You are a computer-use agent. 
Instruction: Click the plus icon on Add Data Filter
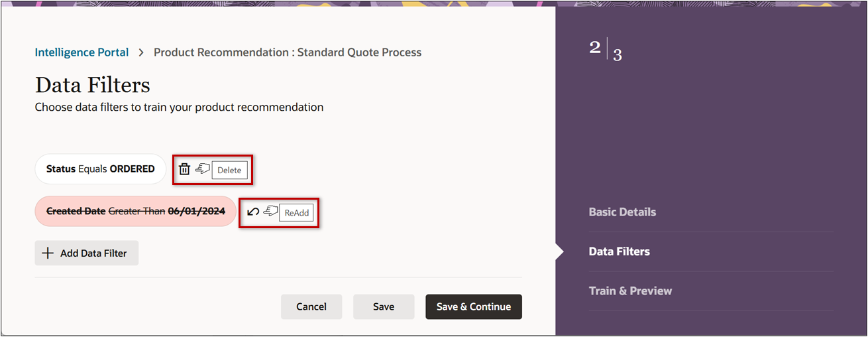[48, 253]
